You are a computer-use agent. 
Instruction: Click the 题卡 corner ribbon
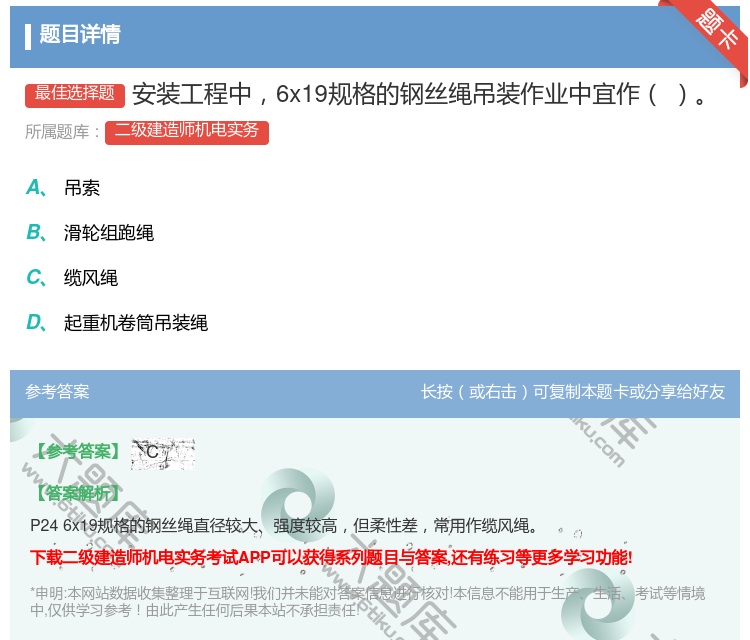pos(716,30)
